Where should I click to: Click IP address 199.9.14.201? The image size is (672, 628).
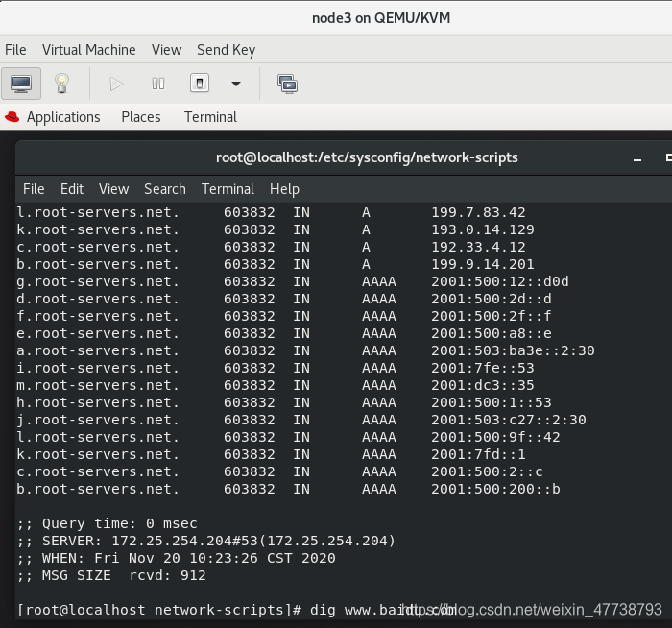pos(483,264)
